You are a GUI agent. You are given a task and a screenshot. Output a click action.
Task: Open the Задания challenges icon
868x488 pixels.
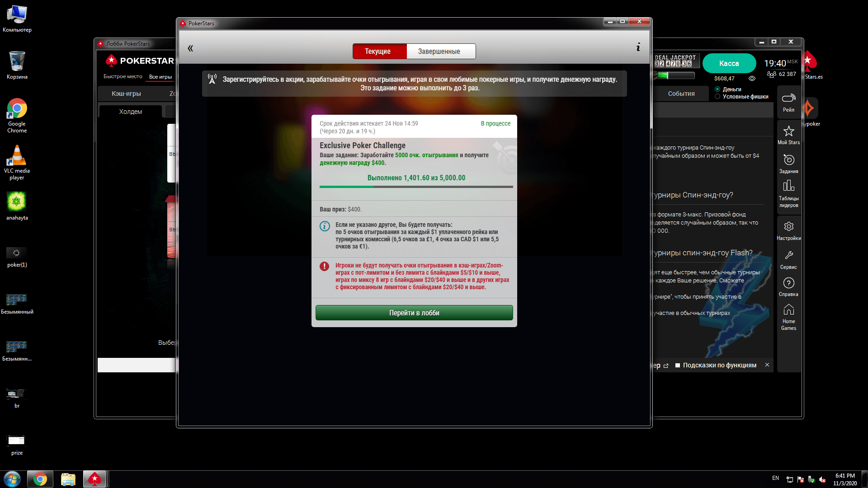coord(788,164)
